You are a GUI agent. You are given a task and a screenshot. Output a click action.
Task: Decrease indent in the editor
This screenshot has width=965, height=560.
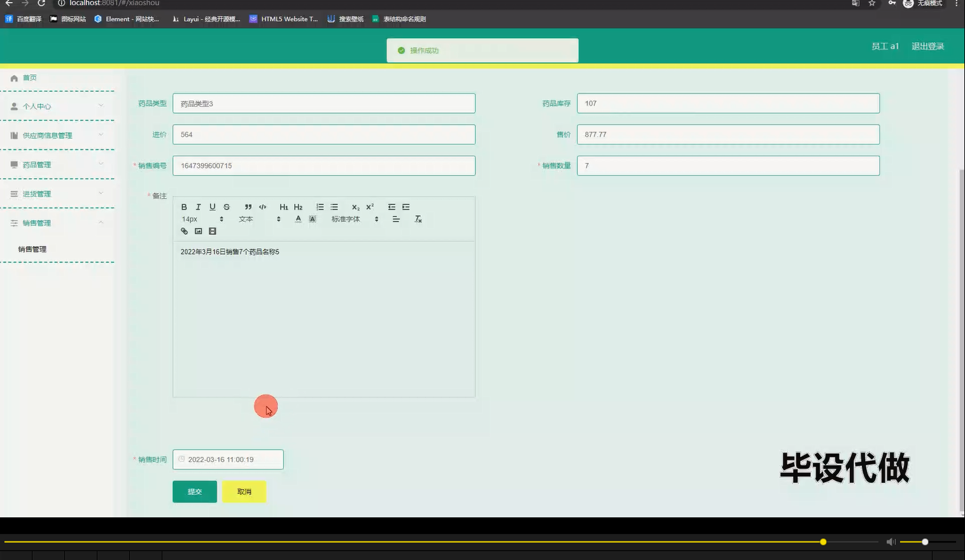tap(391, 207)
